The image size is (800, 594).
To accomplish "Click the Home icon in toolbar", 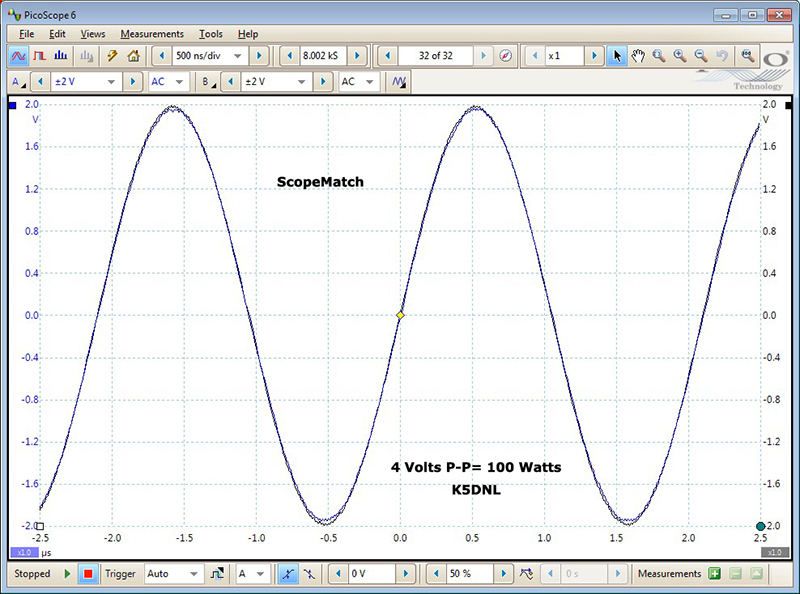I will (x=133, y=56).
